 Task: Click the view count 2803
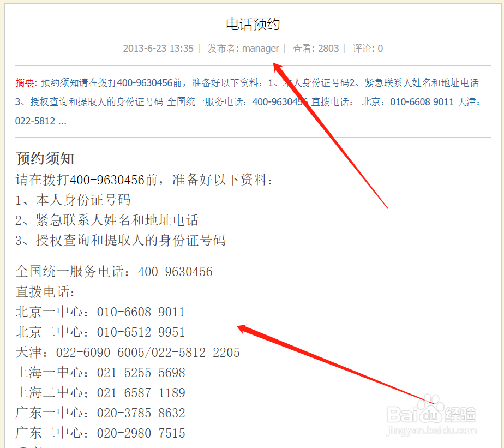click(328, 49)
